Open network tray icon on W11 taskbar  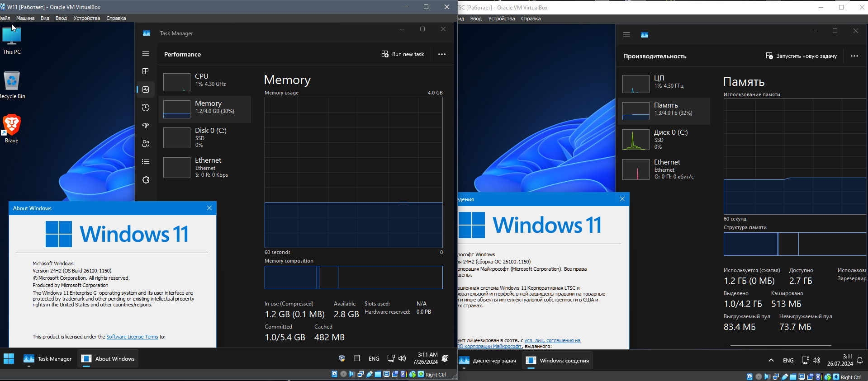tap(391, 358)
